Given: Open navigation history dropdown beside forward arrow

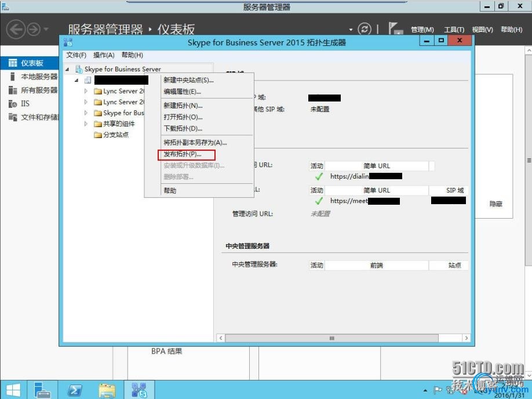Looking at the screenshot, I should pos(46,29).
